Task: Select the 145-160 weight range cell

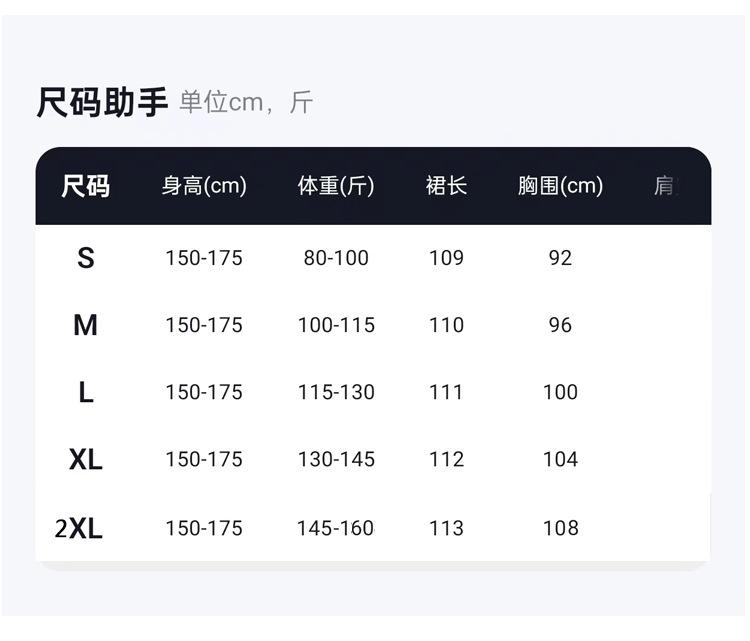Action: [336, 528]
